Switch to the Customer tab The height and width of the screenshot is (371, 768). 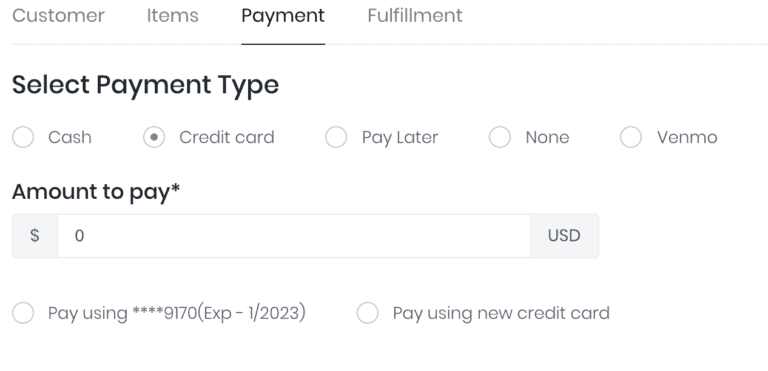(58, 16)
